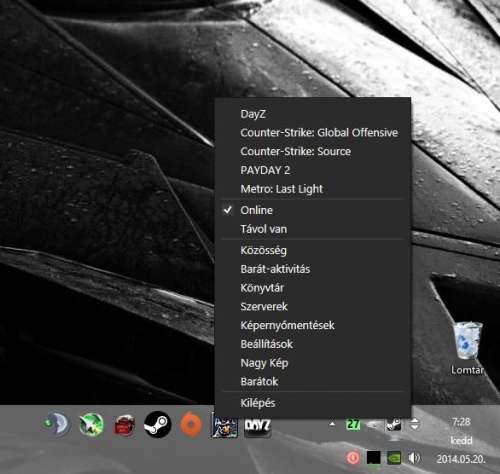Viewport: 500px width, 474px height.
Task: Open the green round taskbar app icon
Action: tap(91, 425)
